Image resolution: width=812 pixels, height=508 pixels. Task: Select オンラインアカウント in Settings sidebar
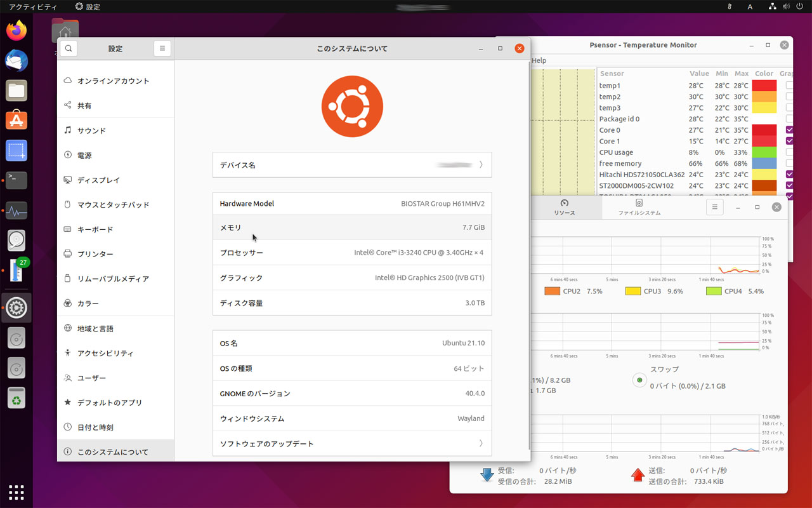coord(115,81)
